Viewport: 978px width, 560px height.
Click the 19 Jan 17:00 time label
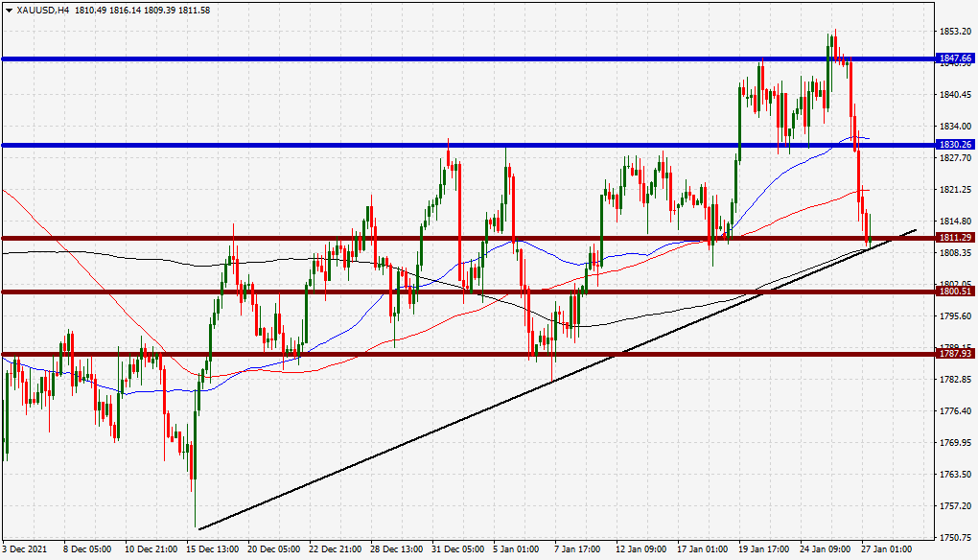[765, 549]
